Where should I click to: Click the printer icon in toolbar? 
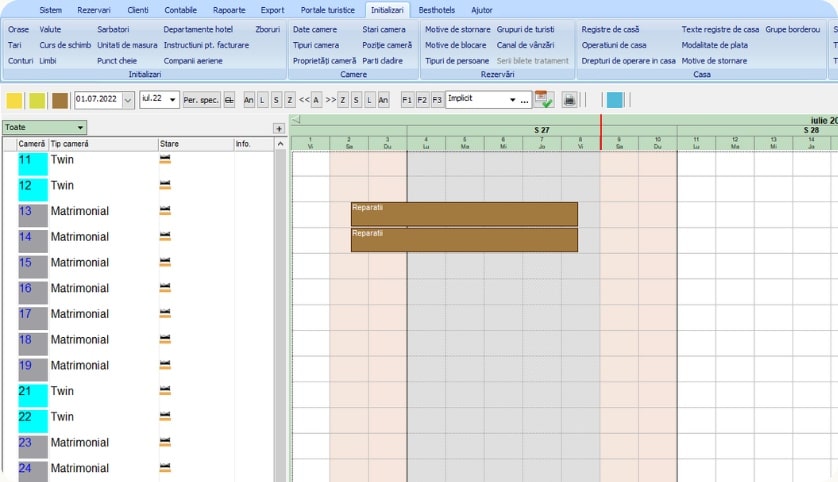pos(569,100)
